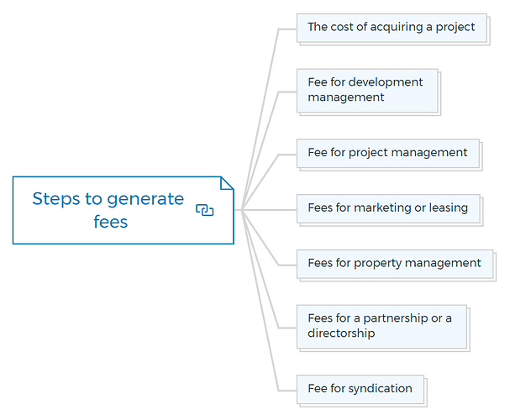Click the connector elbow before 'Fees for property management'
Screen dimensions: 515x420
click(x=279, y=265)
